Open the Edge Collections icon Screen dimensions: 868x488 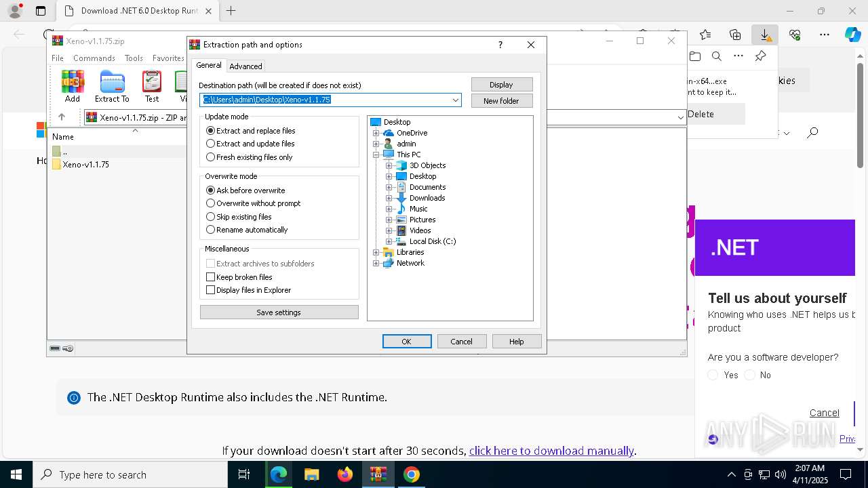(x=735, y=35)
